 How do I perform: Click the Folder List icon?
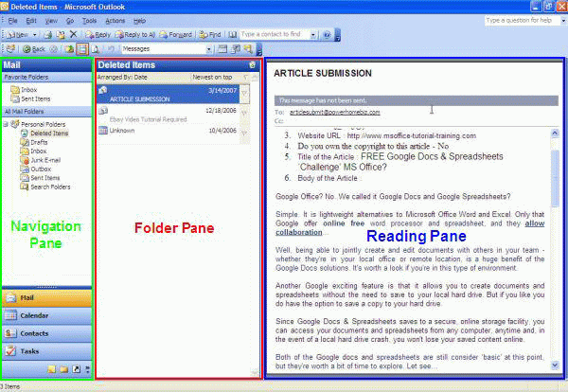[x=63, y=369]
